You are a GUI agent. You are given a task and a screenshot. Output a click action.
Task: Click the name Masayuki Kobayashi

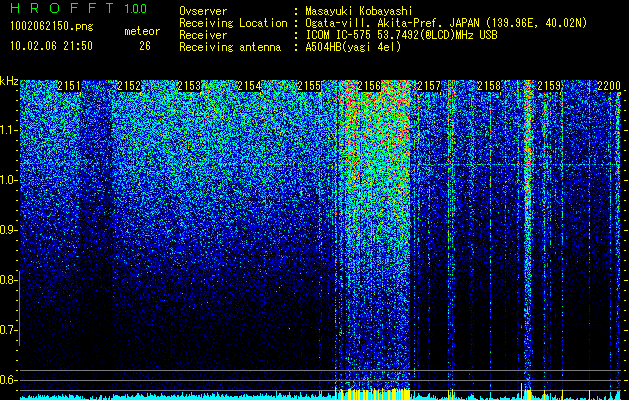coord(359,11)
